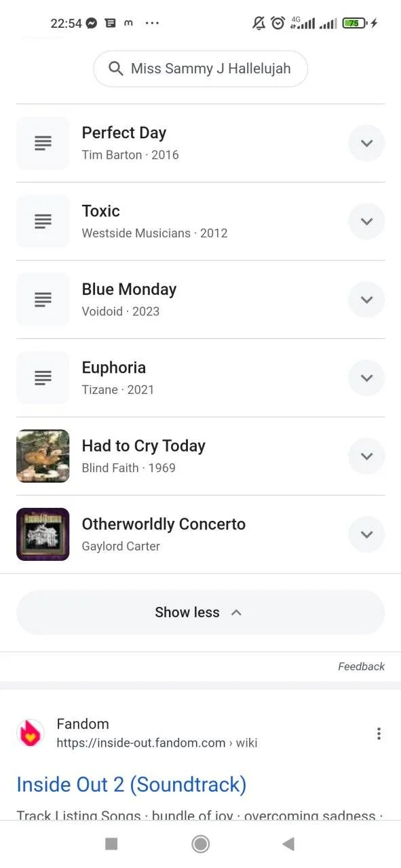Expand the Otherworldly Concerto entry
Viewport: 401px width, 868px height.
(366, 534)
